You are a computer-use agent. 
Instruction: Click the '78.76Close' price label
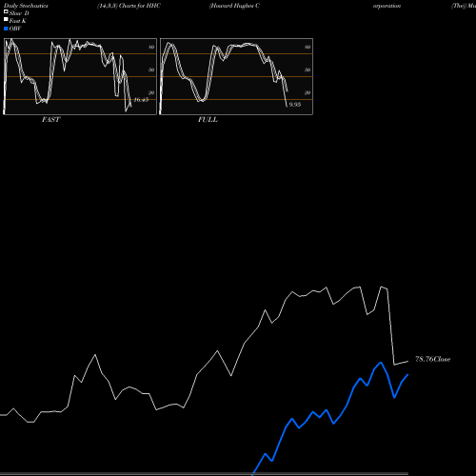click(x=433, y=359)
